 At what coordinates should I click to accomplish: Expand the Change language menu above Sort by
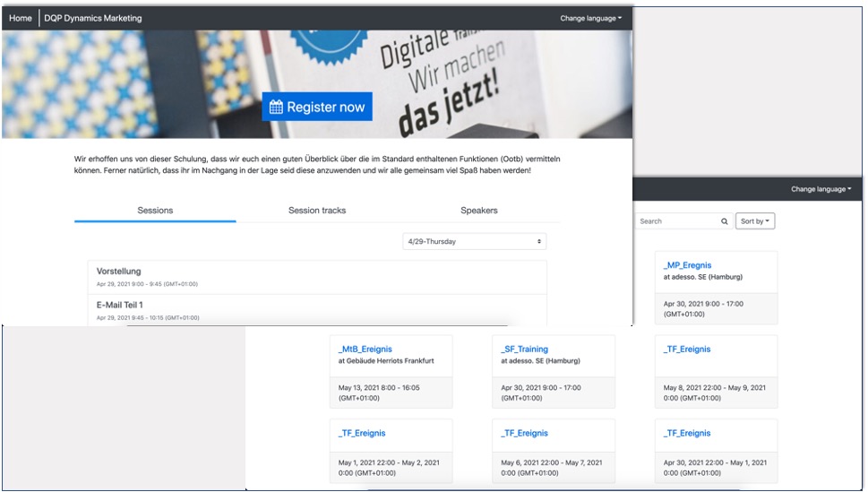[x=821, y=189]
